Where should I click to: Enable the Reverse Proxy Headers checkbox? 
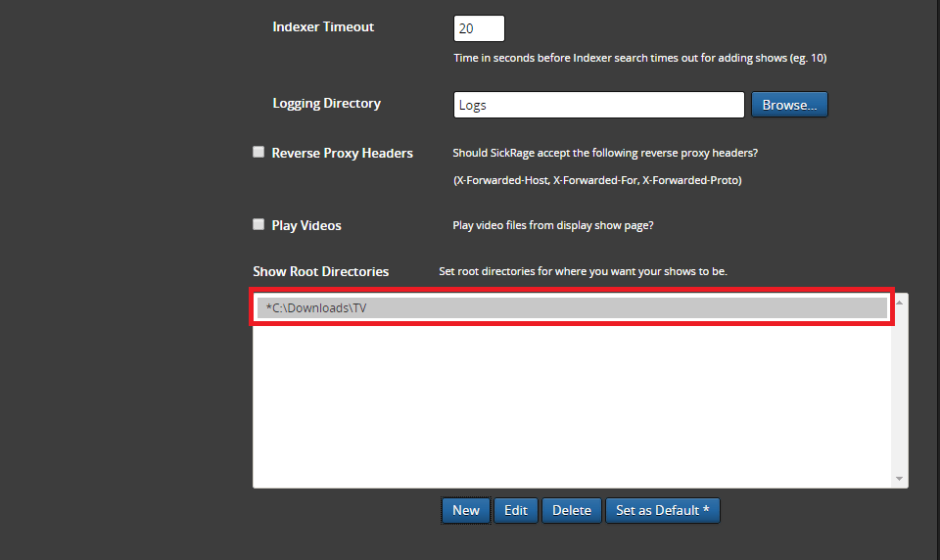[x=258, y=152]
